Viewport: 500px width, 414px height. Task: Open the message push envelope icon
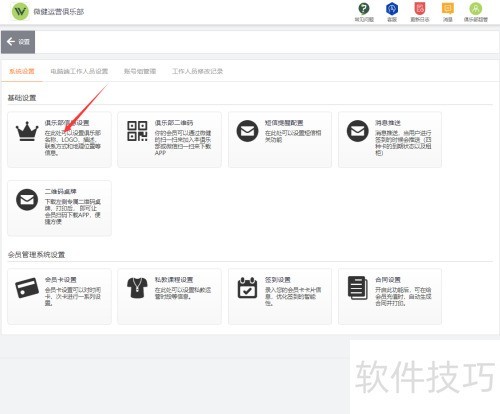357,131
